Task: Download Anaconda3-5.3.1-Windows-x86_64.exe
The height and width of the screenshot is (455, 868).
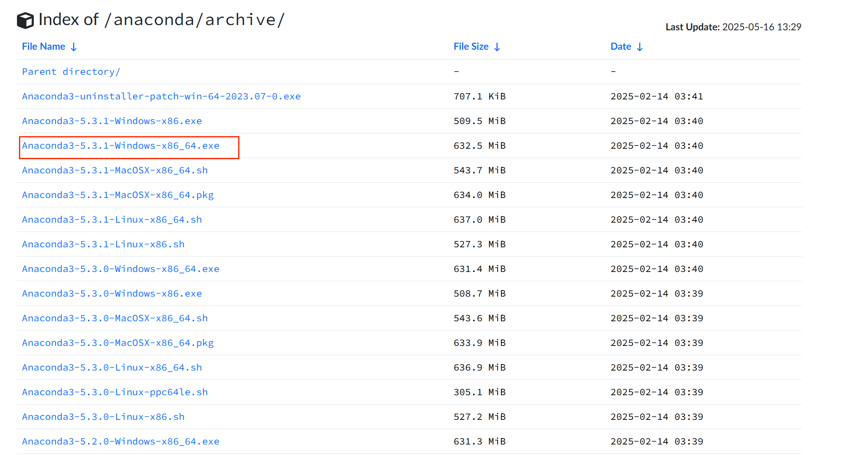Action: tap(121, 145)
